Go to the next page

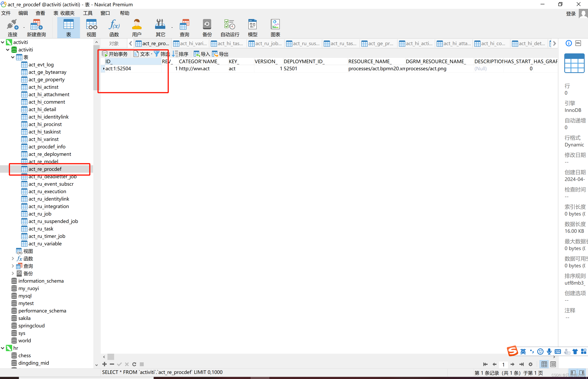click(x=512, y=364)
